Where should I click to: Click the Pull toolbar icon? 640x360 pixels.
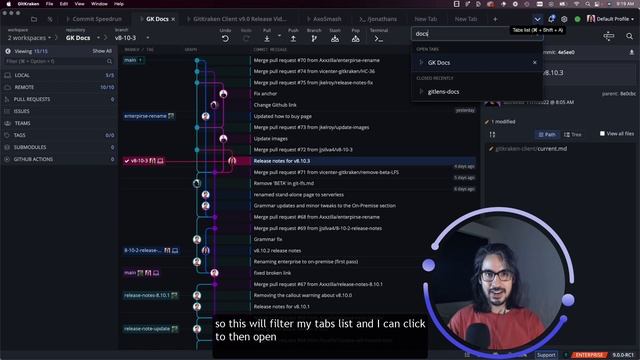(267, 38)
